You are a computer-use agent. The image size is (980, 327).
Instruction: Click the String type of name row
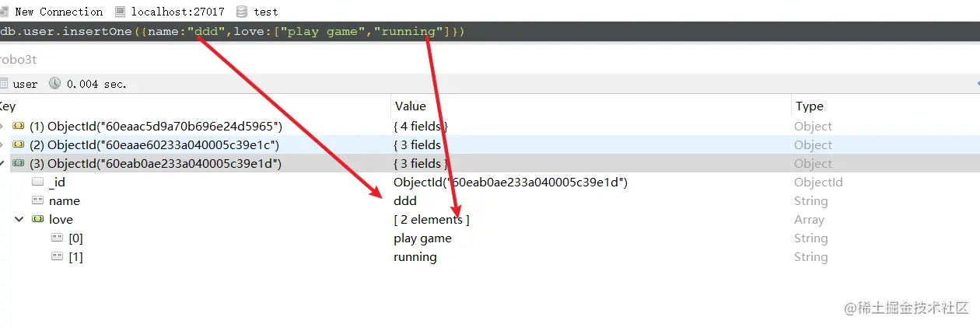click(x=810, y=200)
